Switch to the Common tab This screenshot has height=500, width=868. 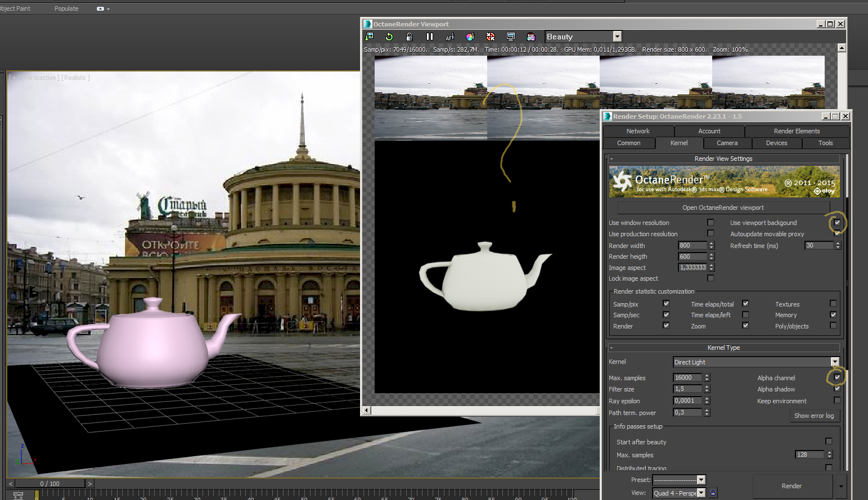(629, 143)
